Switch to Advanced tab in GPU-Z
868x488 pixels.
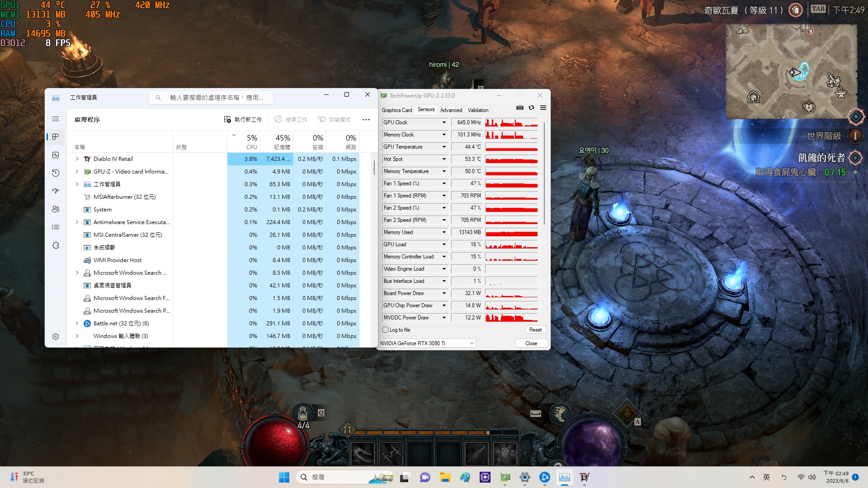point(451,110)
